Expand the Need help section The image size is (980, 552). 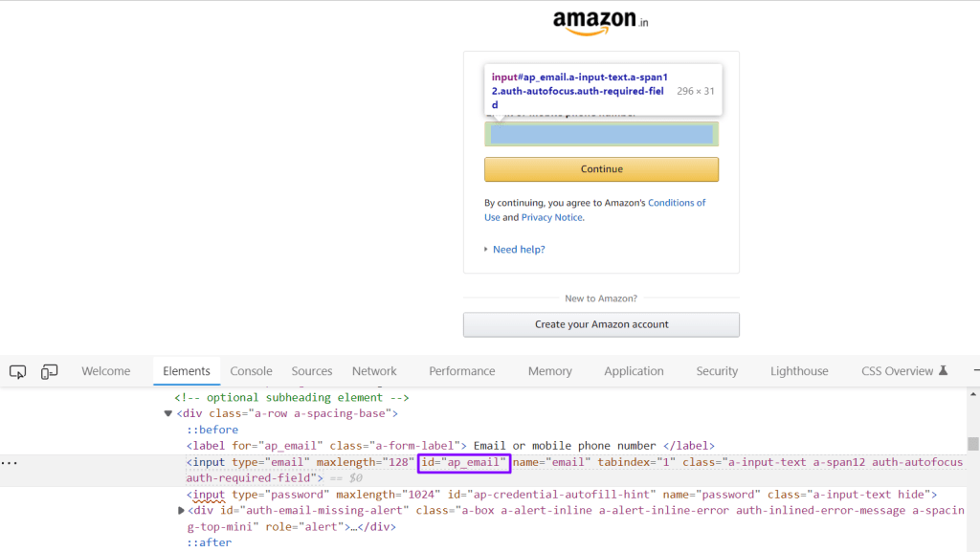click(518, 250)
